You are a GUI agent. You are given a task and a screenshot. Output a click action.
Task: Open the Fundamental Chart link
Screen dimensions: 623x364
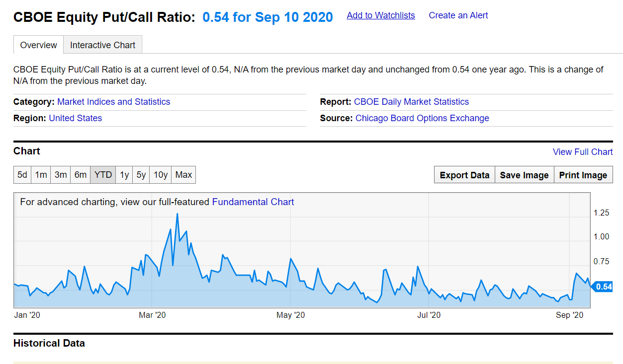253,202
